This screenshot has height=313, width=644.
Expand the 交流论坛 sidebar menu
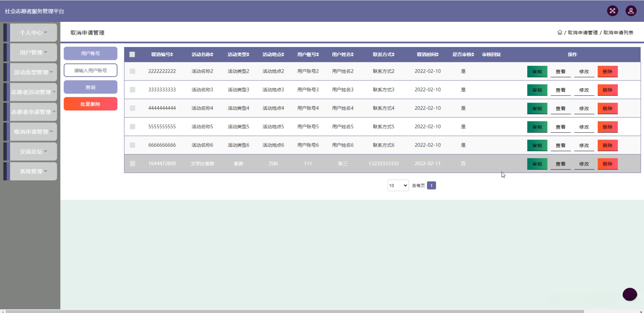pyautogui.click(x=33, y=151)
